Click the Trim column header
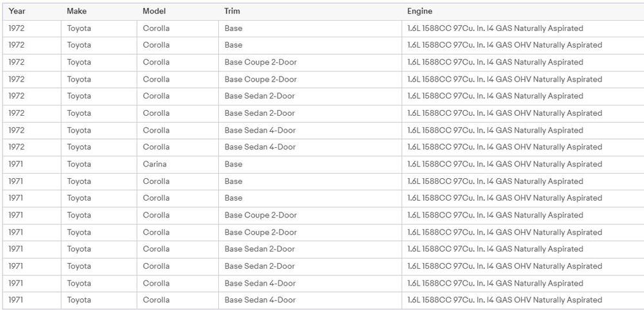 click(x=310, y=12)
